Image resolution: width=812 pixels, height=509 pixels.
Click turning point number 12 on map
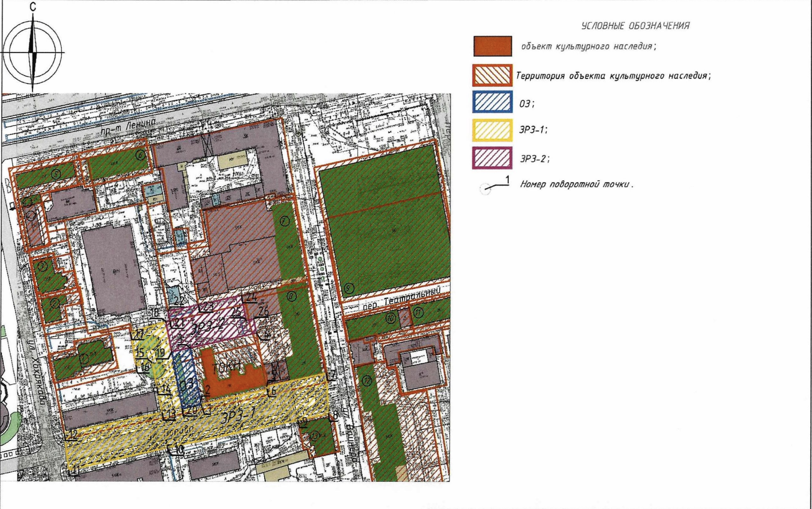[x=72, y=435]
